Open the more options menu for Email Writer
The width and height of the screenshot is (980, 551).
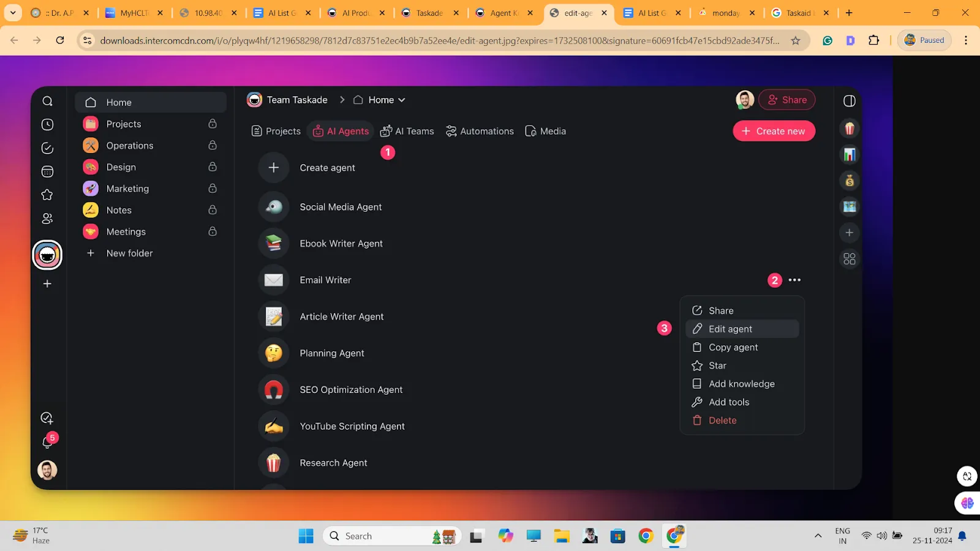click(x=794, y=280)
